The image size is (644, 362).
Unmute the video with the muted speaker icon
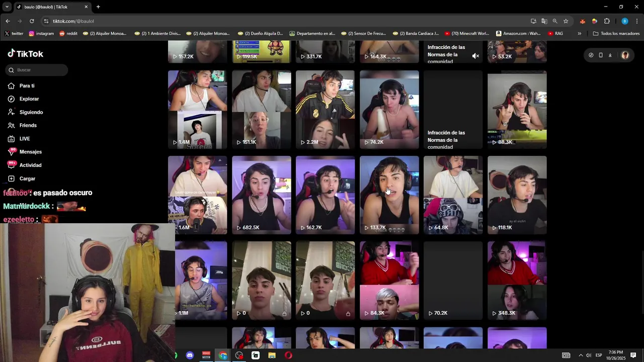coord(475,56)
